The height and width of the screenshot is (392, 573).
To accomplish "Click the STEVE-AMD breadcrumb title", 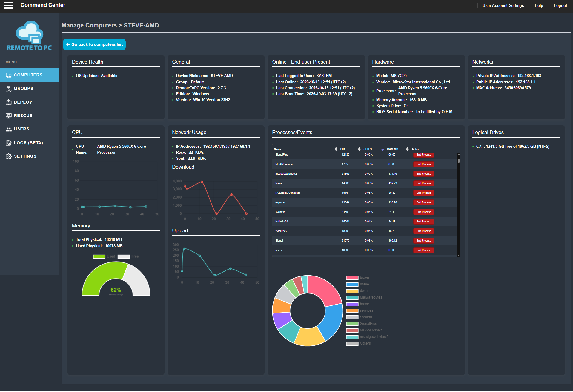I will click(x=141, y=25).
